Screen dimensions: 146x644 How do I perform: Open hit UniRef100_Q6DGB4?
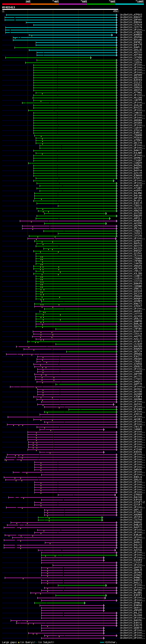(x=131, y=120)
